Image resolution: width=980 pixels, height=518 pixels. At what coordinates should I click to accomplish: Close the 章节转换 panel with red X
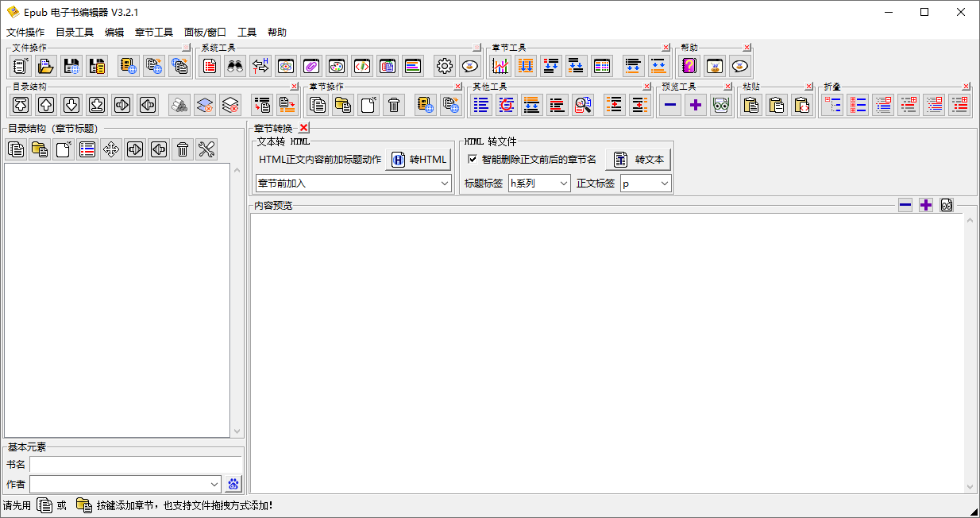click(303, 128)
